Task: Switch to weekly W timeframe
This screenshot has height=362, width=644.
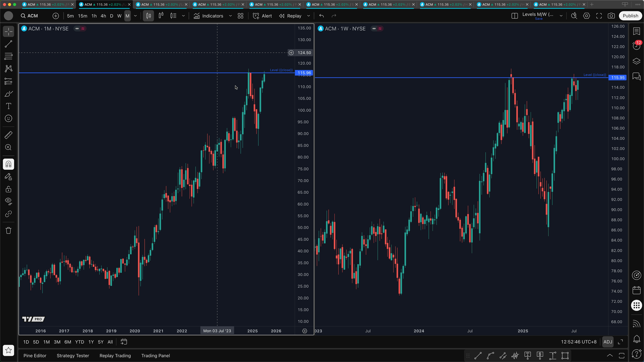Action: click(x=119, y=16)
